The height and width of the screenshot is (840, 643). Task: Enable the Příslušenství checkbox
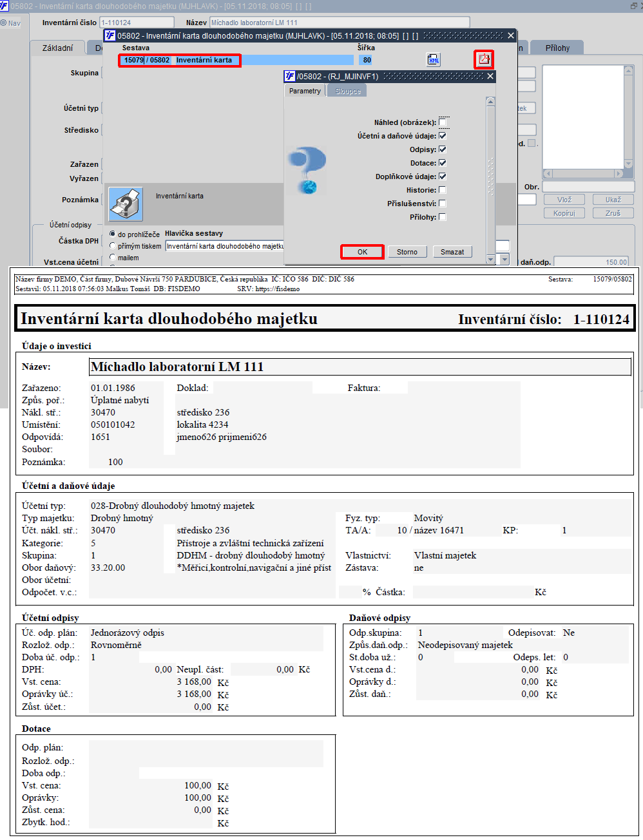443,204
